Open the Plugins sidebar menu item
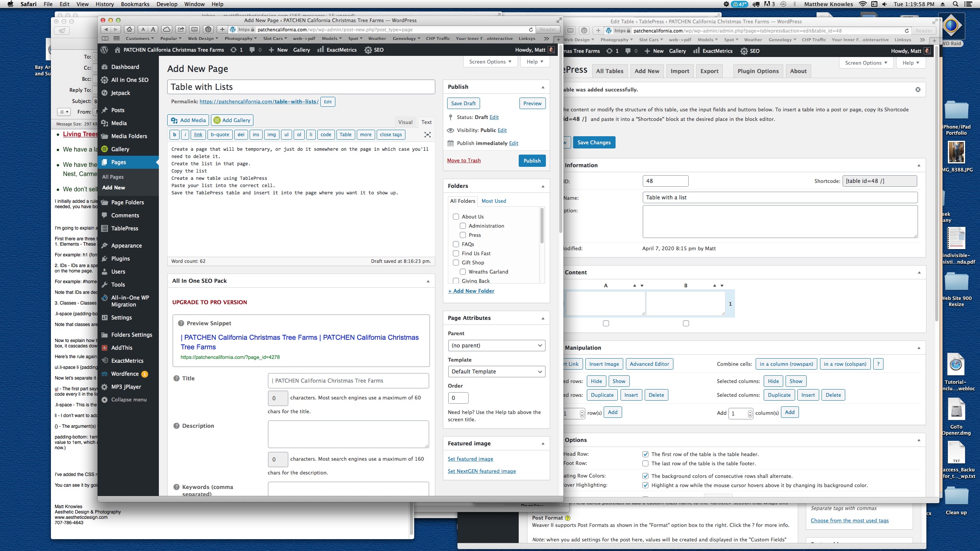This screenshot has height=551, width=980. pyautogui.click(x=120, y=259)
